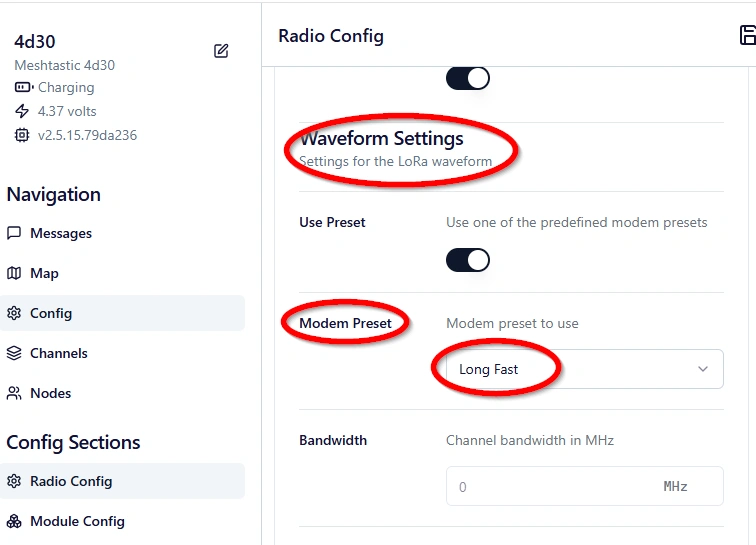Screen dimensions: 756x545
Task: Open the Messages page link
Action: pos(60,233)
